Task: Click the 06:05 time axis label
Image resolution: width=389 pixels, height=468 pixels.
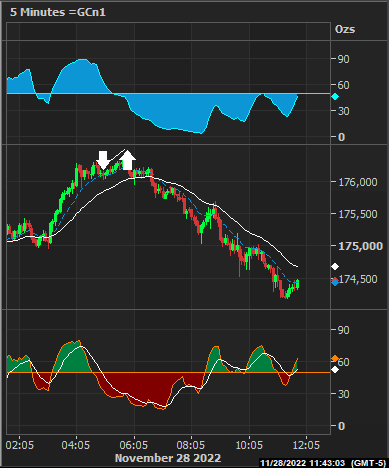Action: point(134,445)
